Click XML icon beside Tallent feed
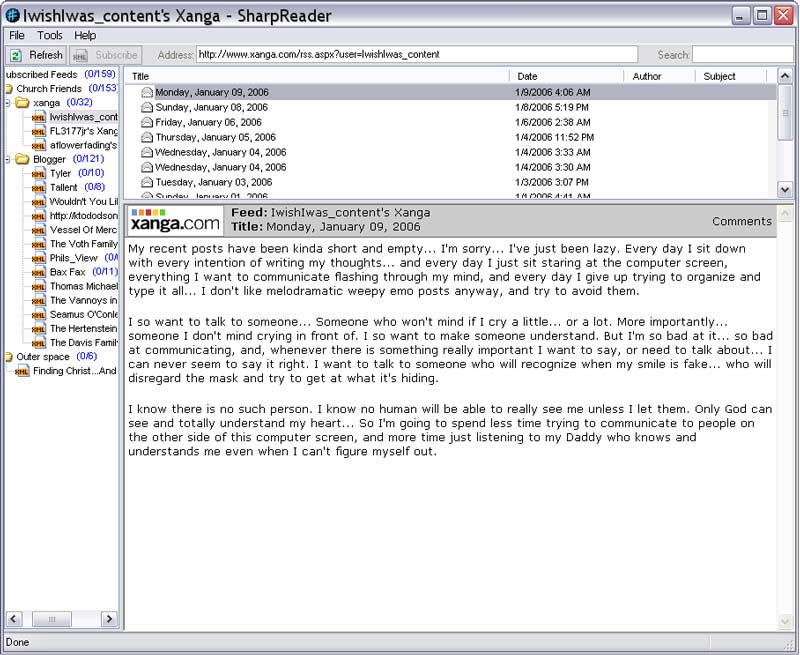The width and height of the screenshot is (800, 655). (38, 188)
